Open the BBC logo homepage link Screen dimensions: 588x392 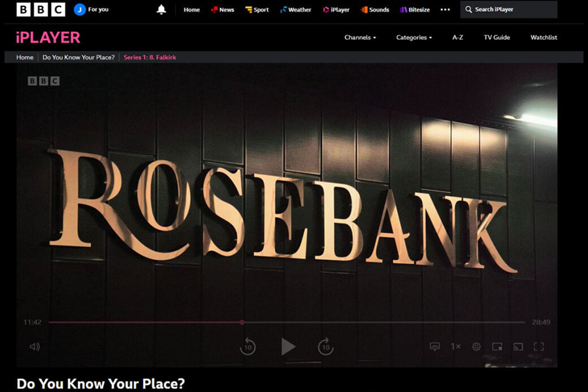41,9
